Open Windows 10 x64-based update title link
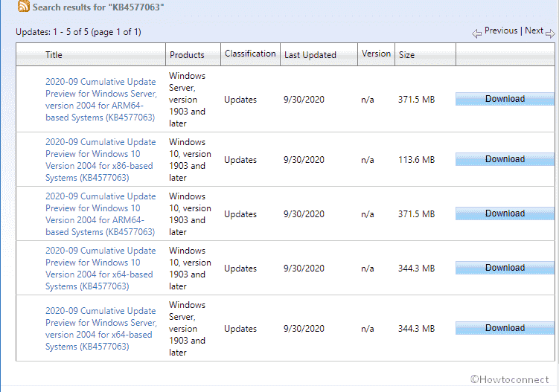 pos(100,269)
